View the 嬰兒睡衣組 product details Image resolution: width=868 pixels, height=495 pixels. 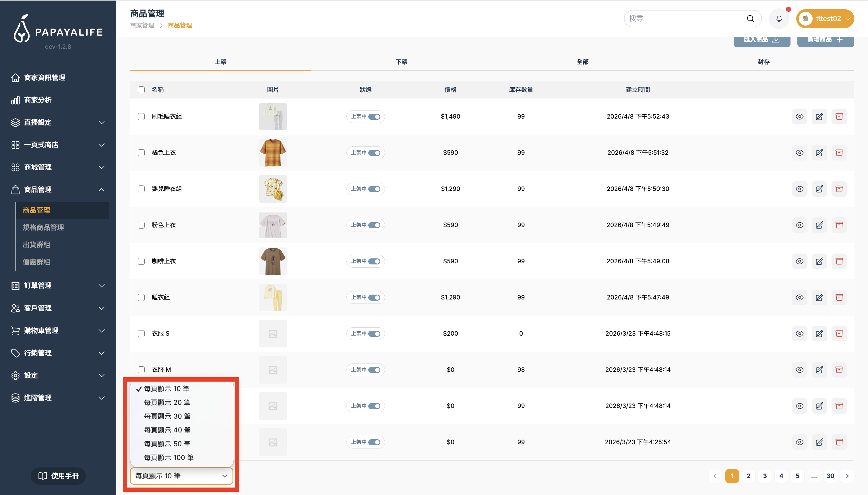[x=799, y=189]
